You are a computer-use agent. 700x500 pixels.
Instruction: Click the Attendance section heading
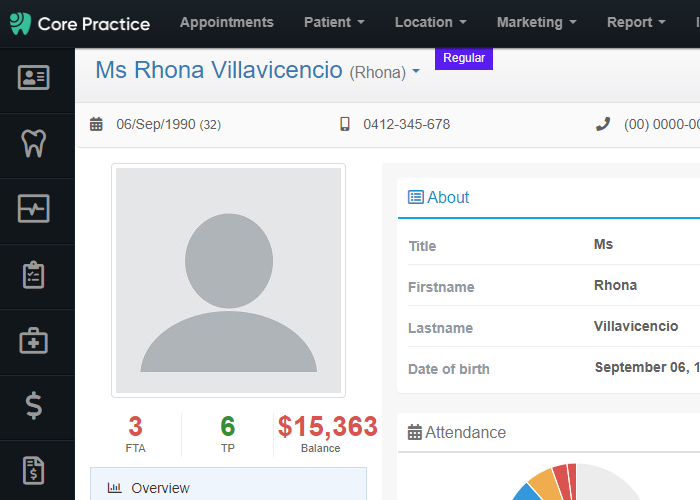465,432
